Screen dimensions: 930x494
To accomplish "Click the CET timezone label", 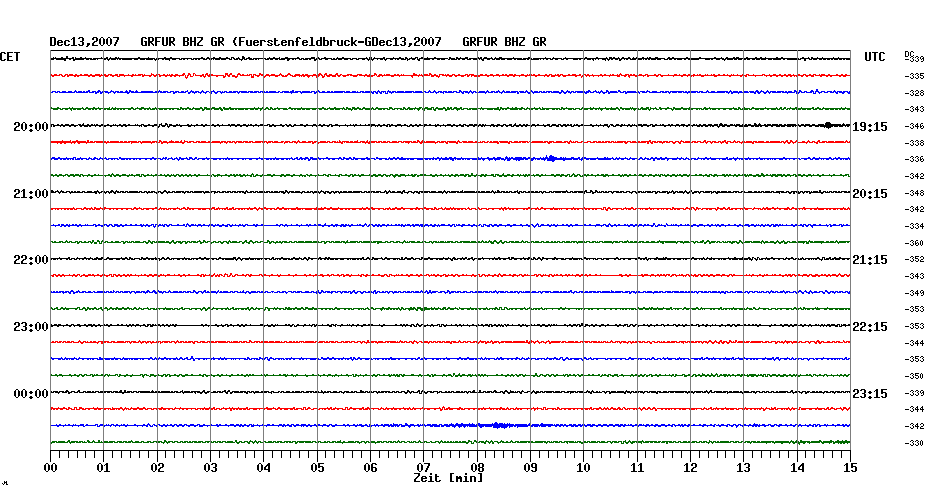I will 10,57.
